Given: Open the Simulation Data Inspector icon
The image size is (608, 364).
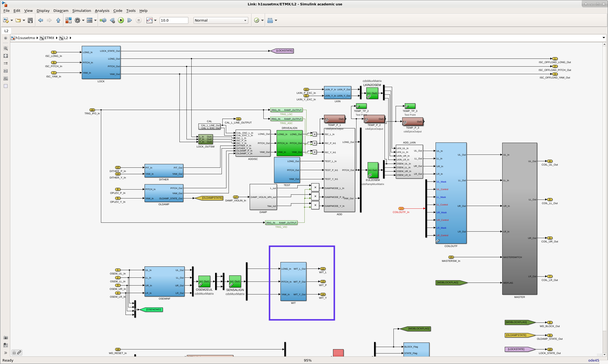Looking at the screenshot, I should coord(150,20).
